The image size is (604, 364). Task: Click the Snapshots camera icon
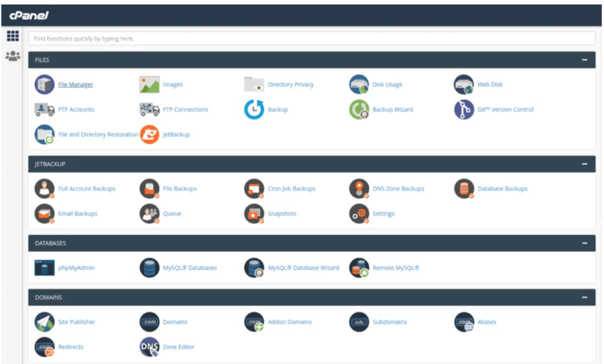point(254,214)
